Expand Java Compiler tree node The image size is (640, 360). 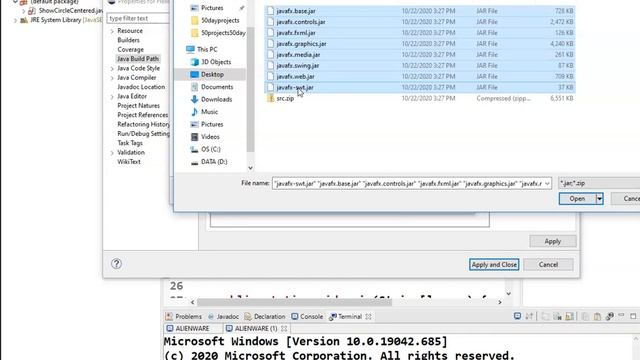tap(112, 78)
